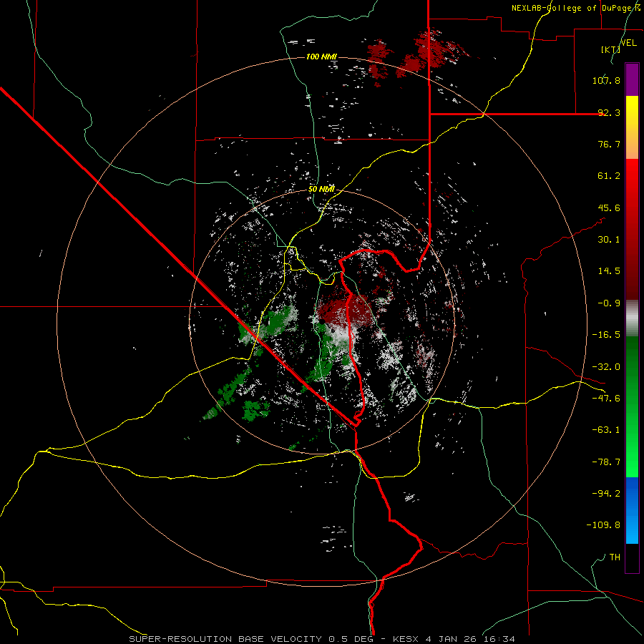The image size is (644, 644).
Task: Click the bright green segment of color bar
Action: click(x=632, y=431)
